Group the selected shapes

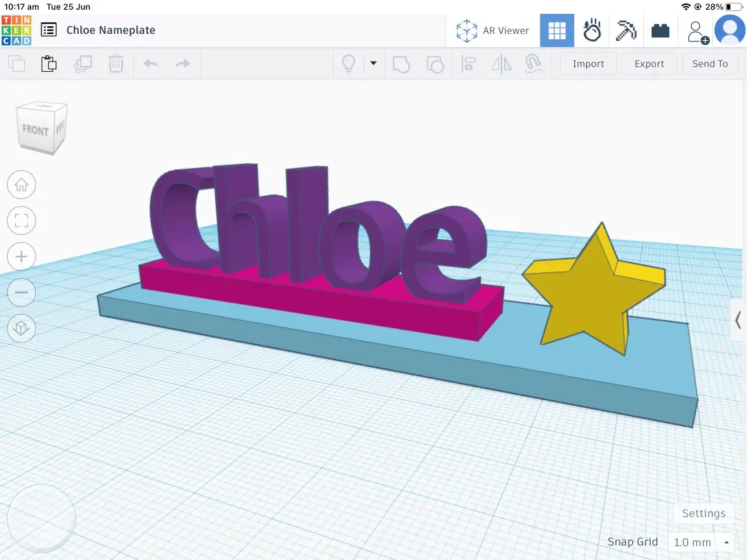coord(401,64)
